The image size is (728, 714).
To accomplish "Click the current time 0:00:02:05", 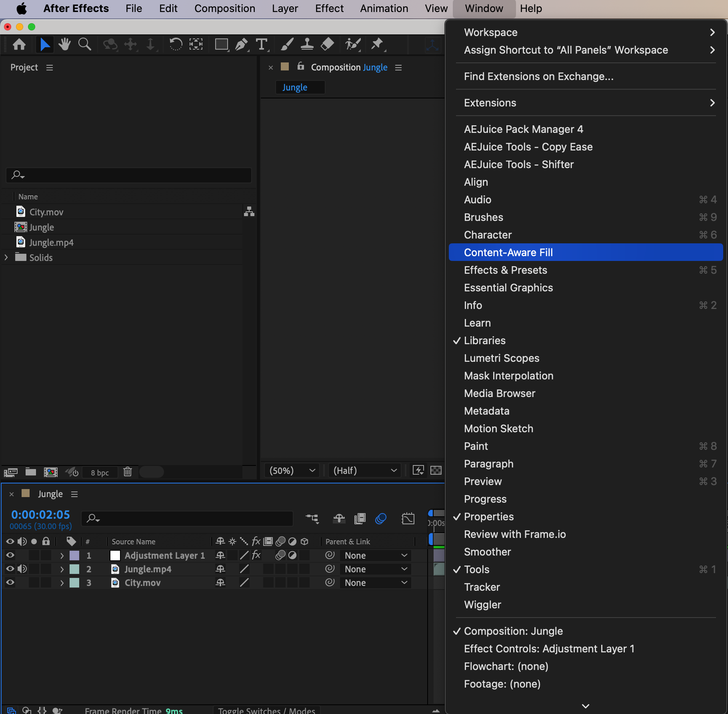I will (40, 515).
